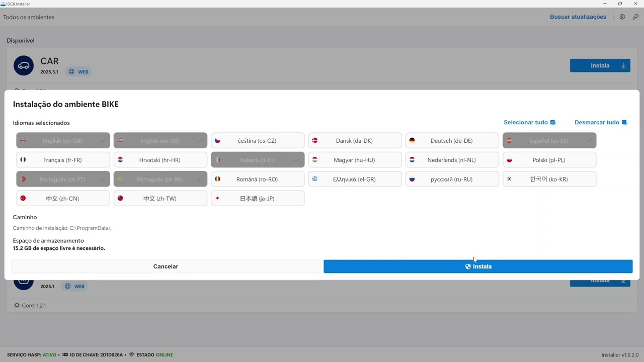Select Română (ro-RO) language
644x362 pixels.
[258, 179]
